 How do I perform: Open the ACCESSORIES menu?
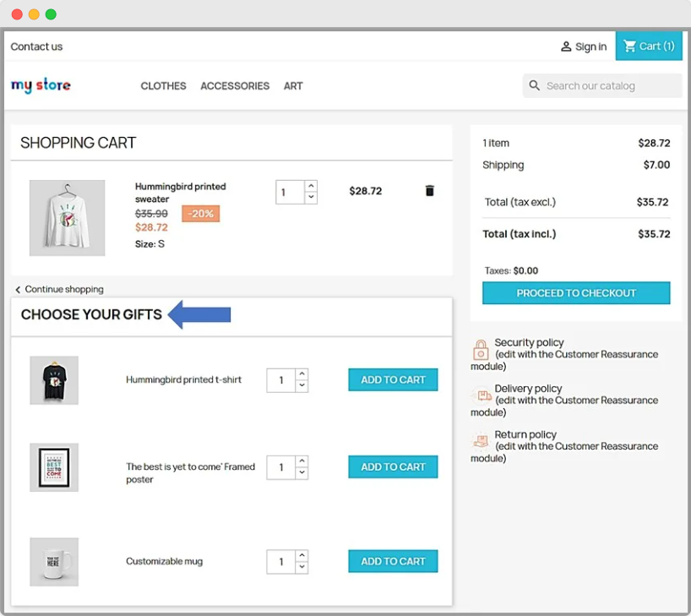click(x=235, y=86)
